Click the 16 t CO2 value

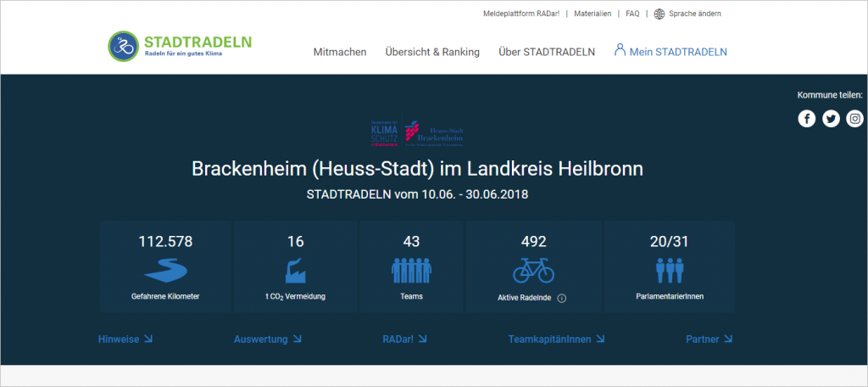point(296,242)
